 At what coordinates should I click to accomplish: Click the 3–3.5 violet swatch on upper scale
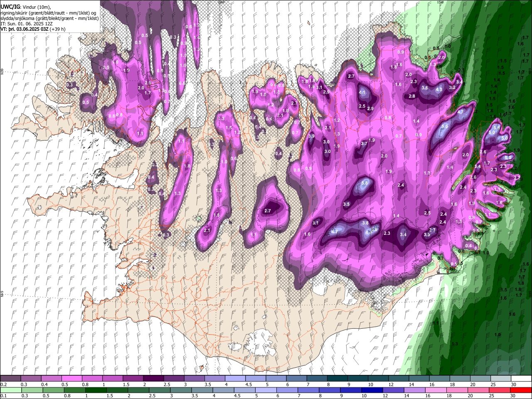[194, 379]
